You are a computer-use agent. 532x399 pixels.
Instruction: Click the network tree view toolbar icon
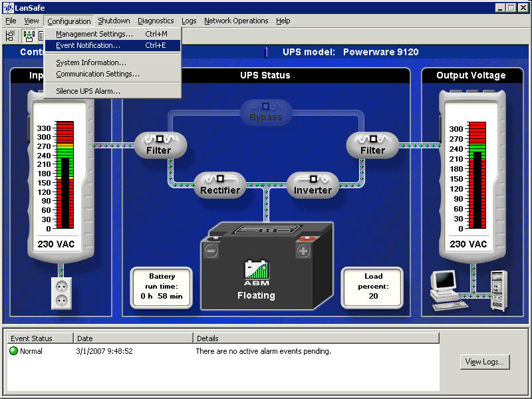click(11, 36)
